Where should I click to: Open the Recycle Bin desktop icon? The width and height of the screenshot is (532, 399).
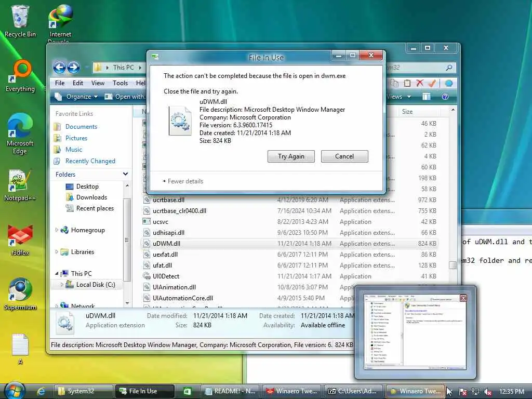tap(20, 21)
